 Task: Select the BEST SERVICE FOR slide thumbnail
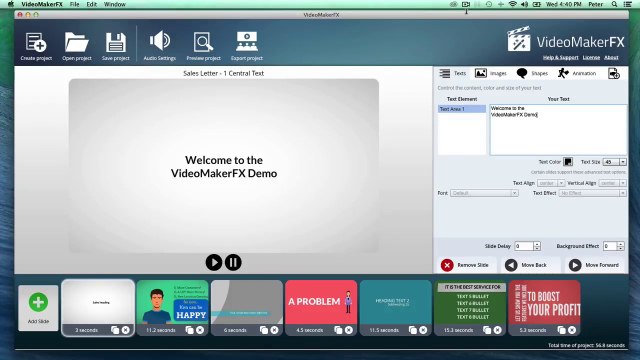click(470, 302)
